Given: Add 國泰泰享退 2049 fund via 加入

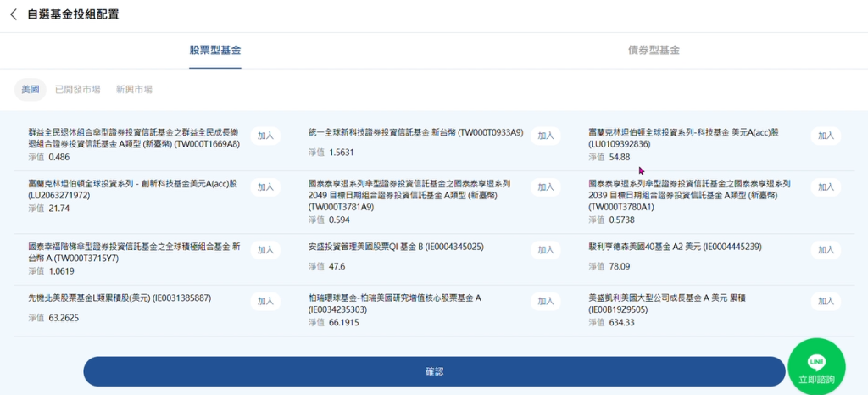Looking at the screenshot, I should 546,187.
